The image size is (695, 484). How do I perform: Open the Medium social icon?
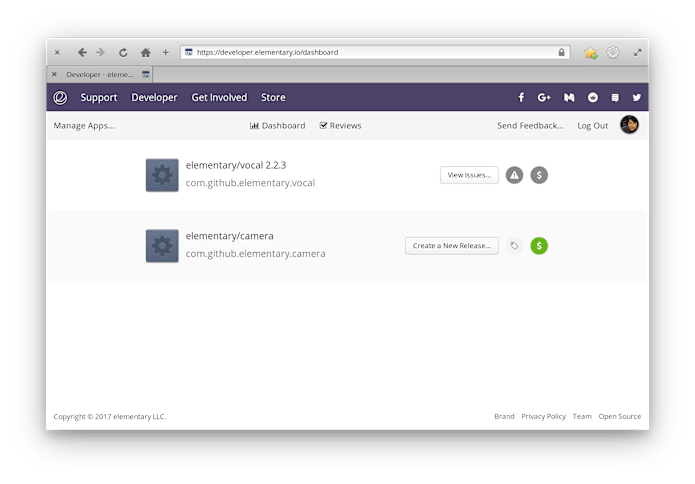(569, 97)
